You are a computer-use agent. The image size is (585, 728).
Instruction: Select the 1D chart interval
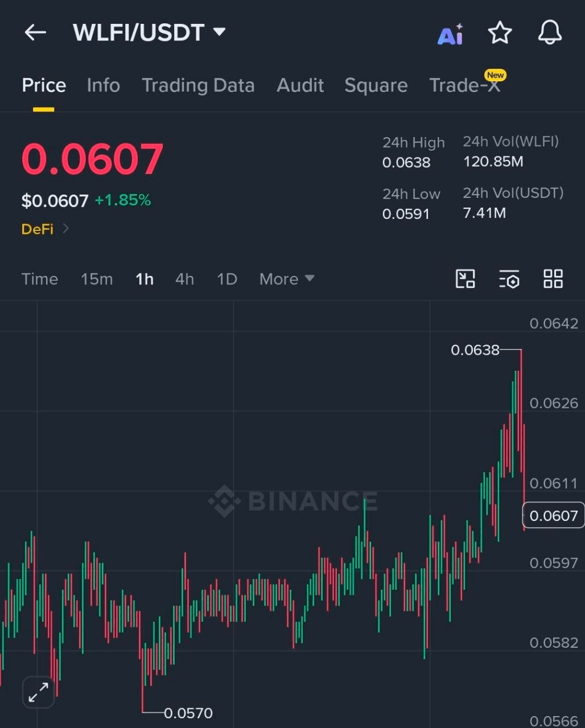[226, 279]
